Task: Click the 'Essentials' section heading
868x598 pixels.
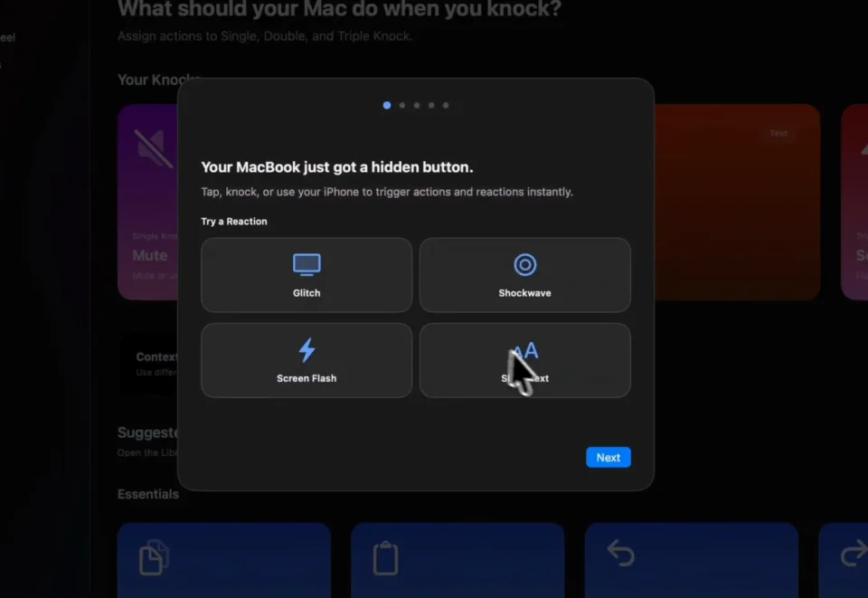Action: [x=147, y=494]
